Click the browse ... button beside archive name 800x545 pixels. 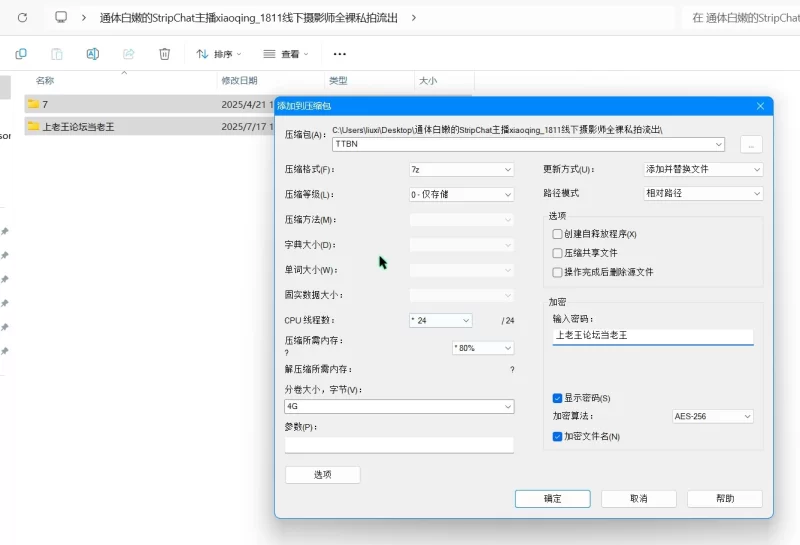coord(751,145)
